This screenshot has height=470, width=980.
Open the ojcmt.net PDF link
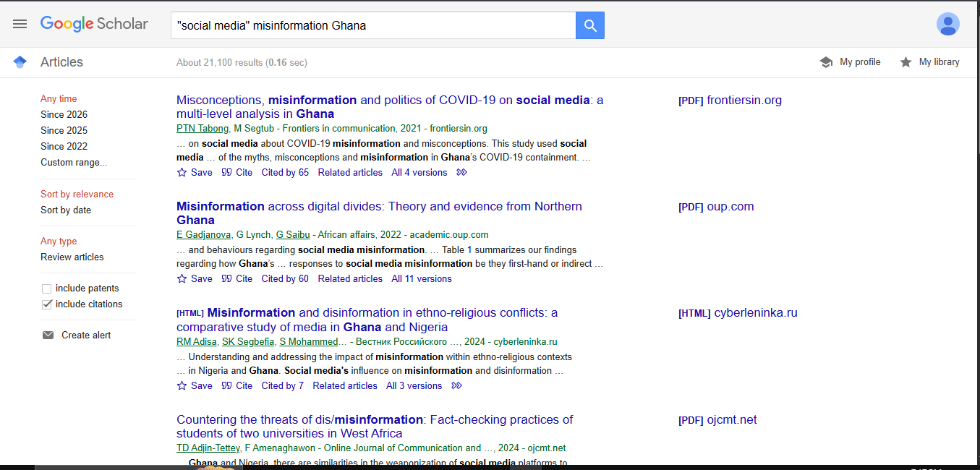717,419
